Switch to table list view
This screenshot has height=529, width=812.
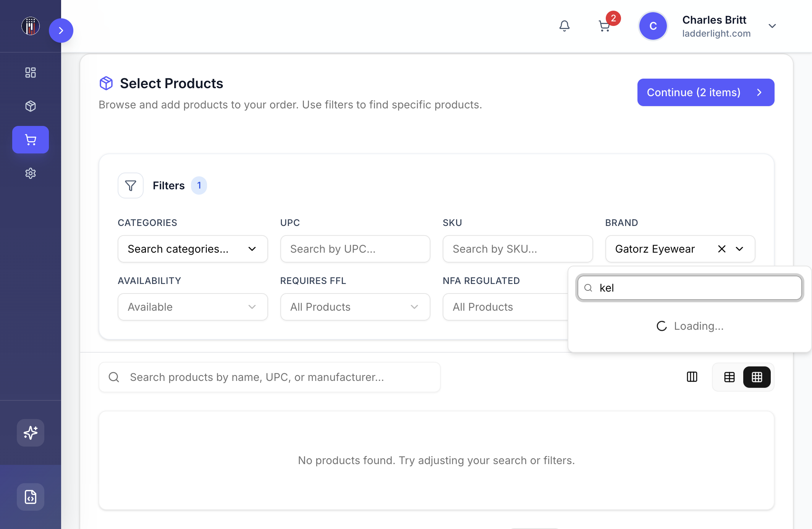tap(730, 377)
